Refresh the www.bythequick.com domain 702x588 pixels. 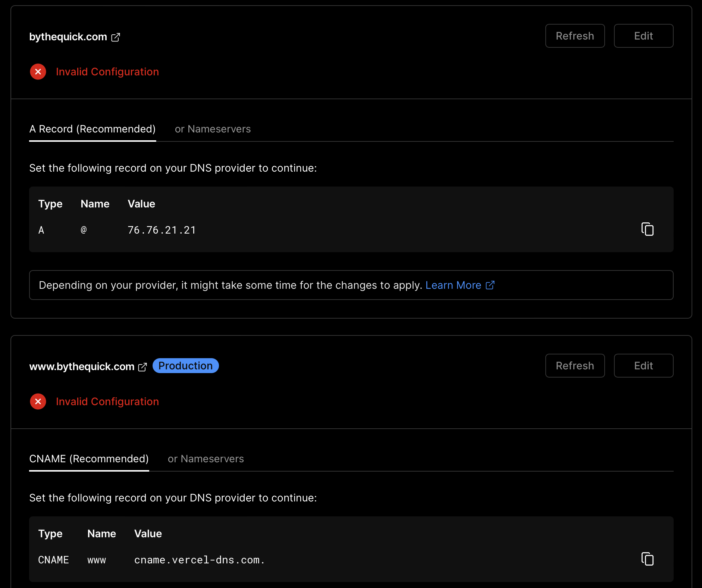(x=575, y=366)
